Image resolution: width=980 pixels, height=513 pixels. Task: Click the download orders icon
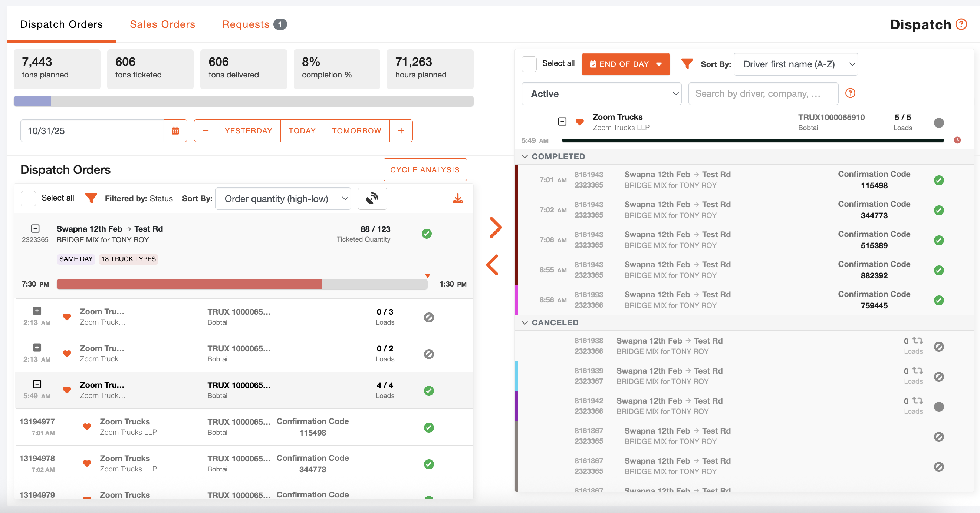click(x=458, y=199)
